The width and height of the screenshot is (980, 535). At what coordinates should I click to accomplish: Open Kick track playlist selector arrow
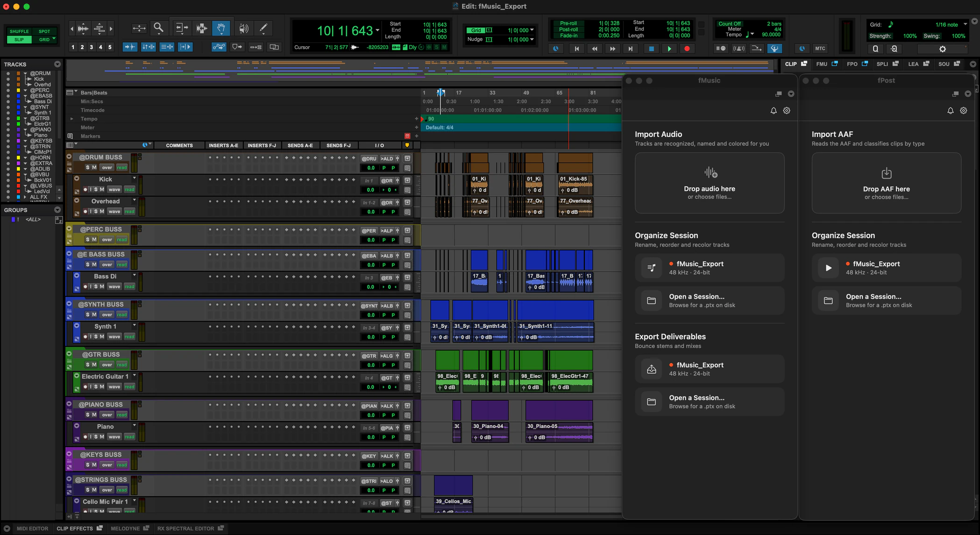click(x=135, y=178)
